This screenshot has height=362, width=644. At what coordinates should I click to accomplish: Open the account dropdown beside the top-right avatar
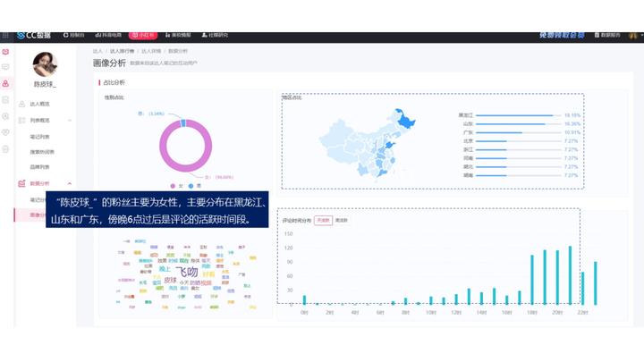click(641, 36)
